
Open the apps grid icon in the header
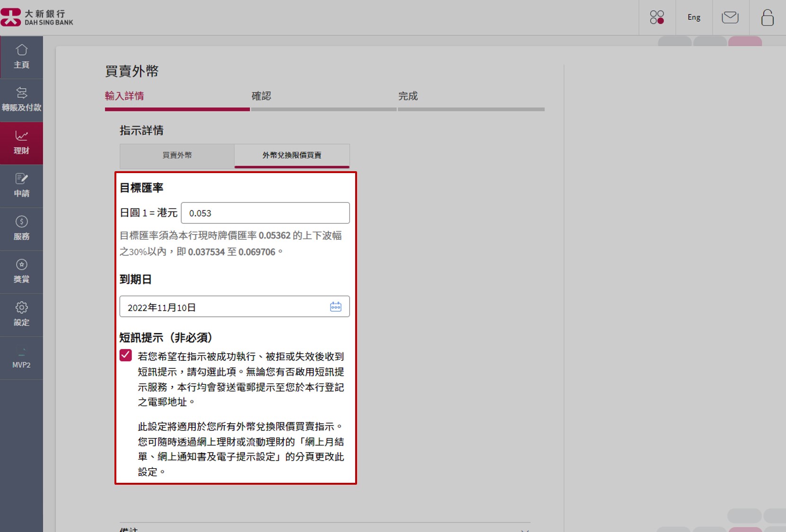[x=657, y=17]
